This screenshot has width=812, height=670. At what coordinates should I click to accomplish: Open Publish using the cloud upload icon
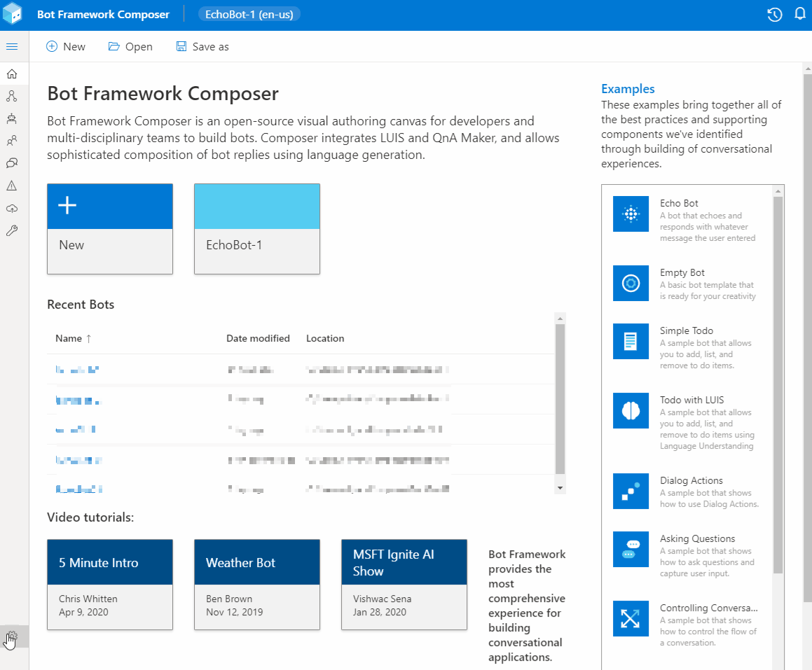point(13,208)
